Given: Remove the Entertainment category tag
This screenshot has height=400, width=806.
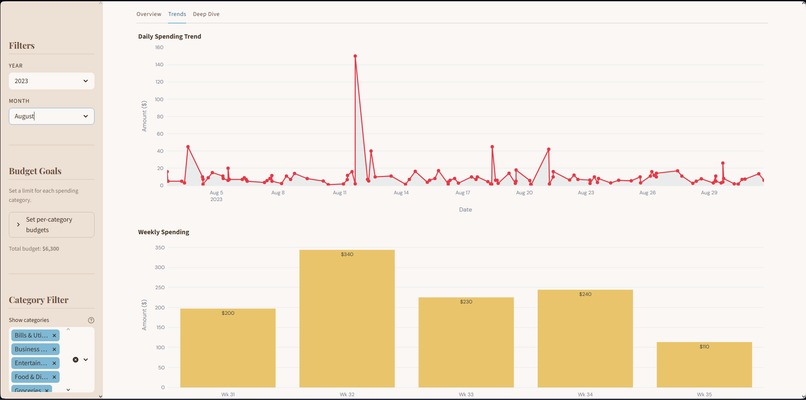Looking at the screenshot, I should point(54,363).
